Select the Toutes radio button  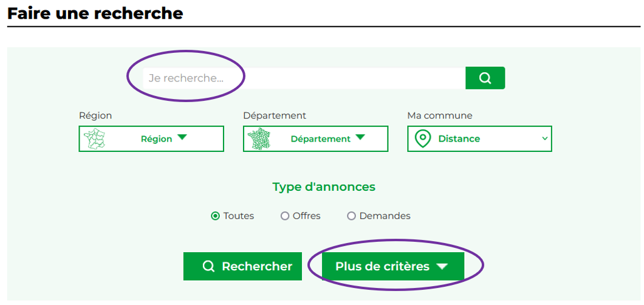(215, 216)
